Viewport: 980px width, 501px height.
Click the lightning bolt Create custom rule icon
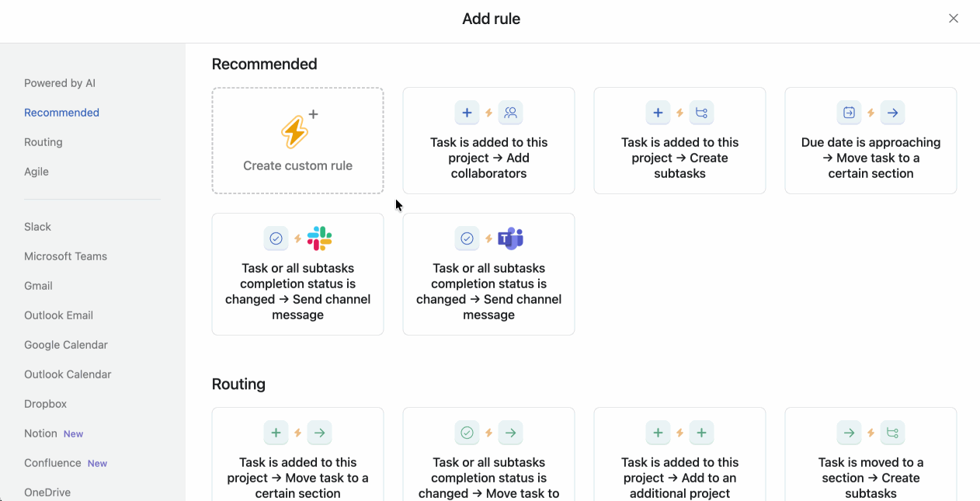[295, 132]
